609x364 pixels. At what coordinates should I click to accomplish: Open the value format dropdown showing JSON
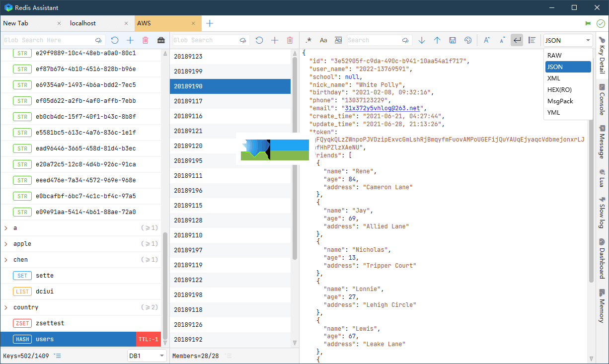pos(568,40)
